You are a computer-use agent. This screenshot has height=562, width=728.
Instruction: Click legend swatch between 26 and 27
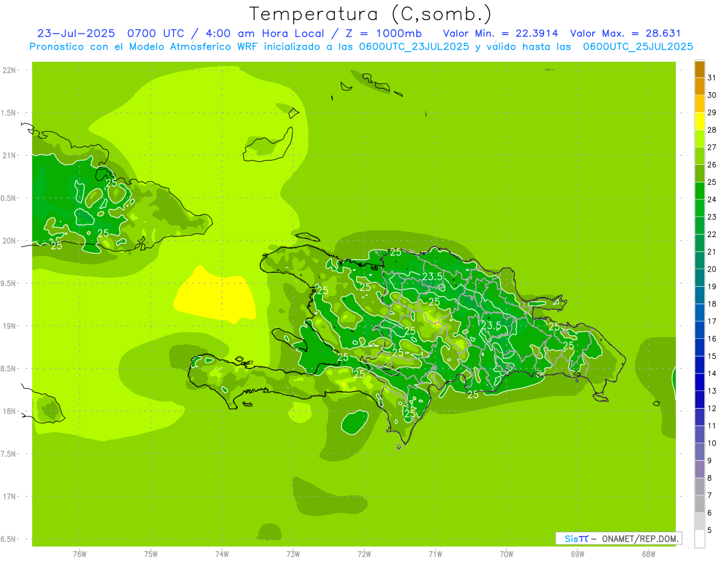tap(699, 156)
